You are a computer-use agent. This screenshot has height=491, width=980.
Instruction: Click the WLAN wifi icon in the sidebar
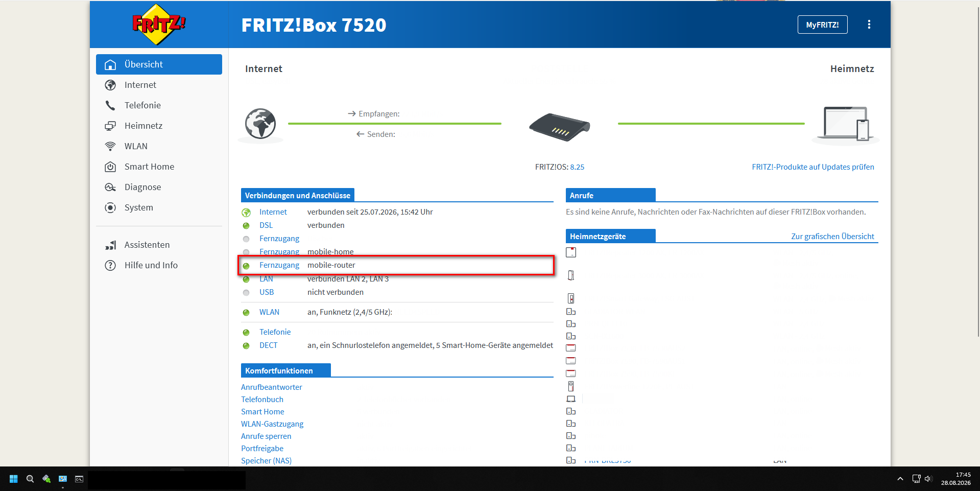(110, 146)
